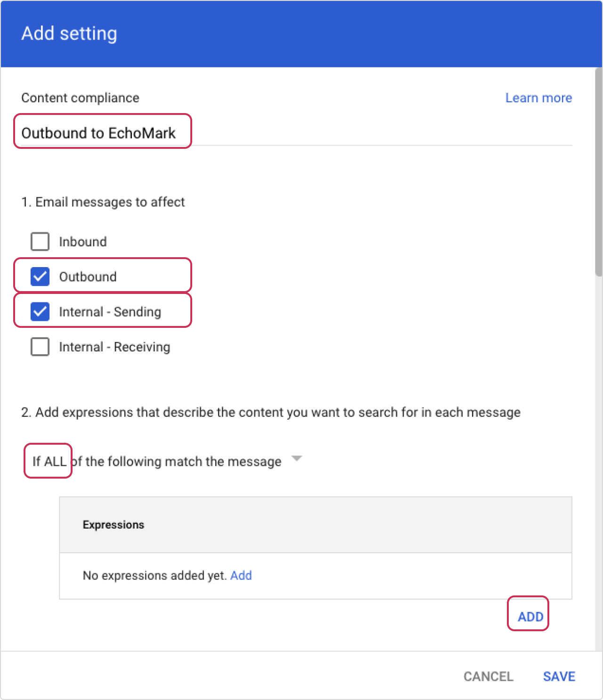Viewport: 603px width, 700px height.
Task: Expand the 'If ALL' match condition dropdown arrow
Action: point(296,458)
